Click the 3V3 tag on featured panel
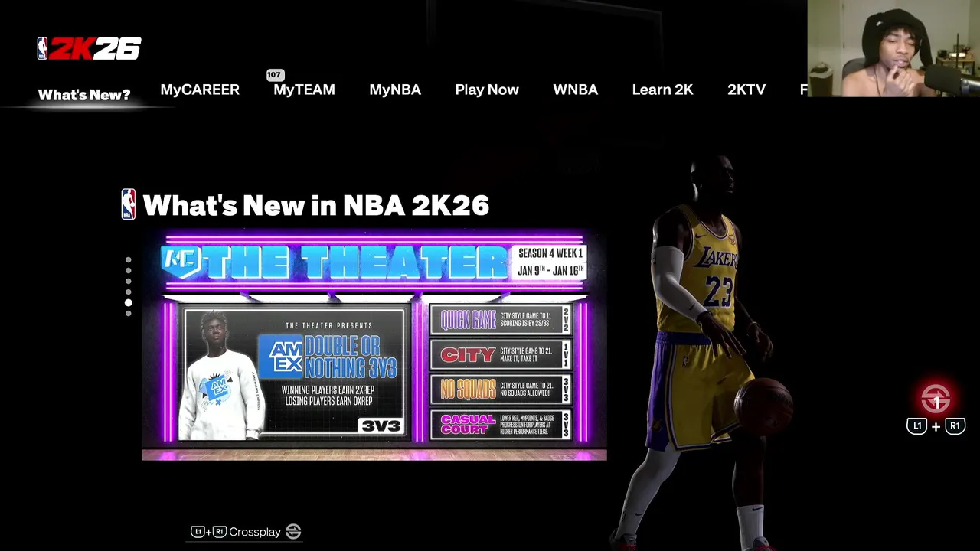 (381, 426)
